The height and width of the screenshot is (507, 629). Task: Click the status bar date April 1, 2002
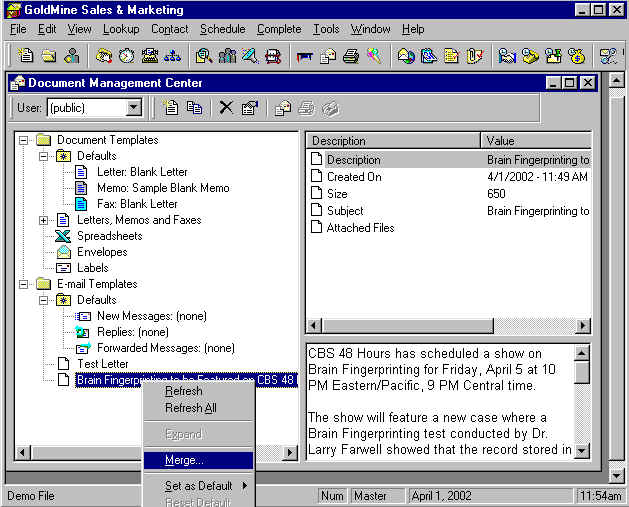441,496
